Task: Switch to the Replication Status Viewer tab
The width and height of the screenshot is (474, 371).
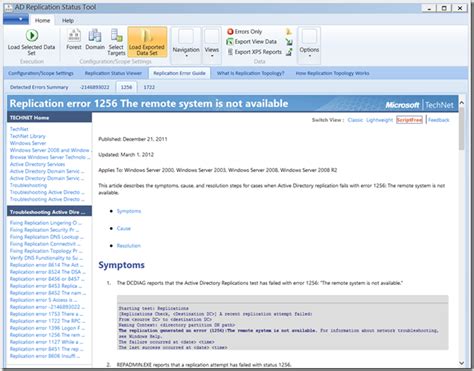Action: [113, 73]
